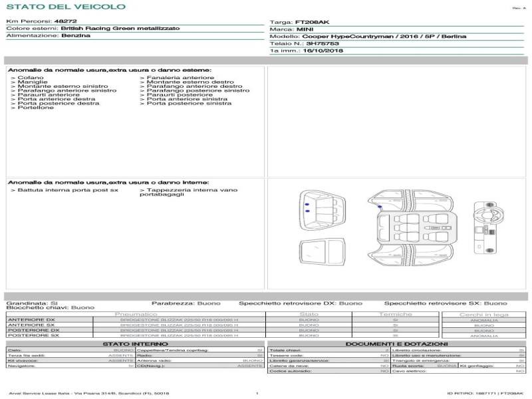Click 'Specchietto retrovisore SX: Buono'

pyautogui.click(x=446, y=303)
